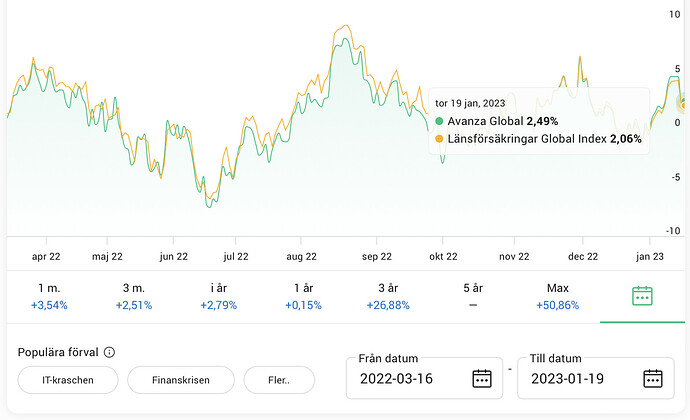Choose the 1 år period tab

click(x=303, y=297)
